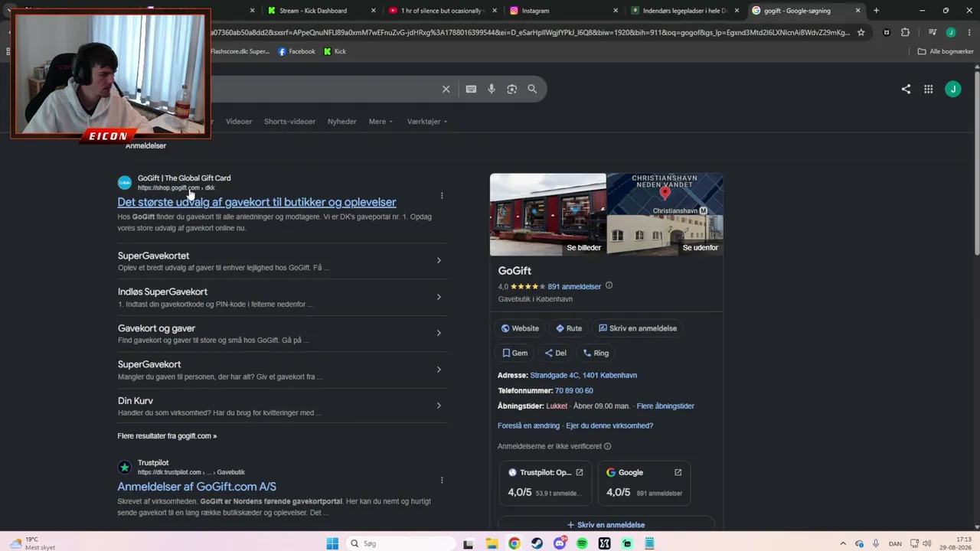Click the Website button for GoGift
The image size is (980, 551).
(520, 328)
